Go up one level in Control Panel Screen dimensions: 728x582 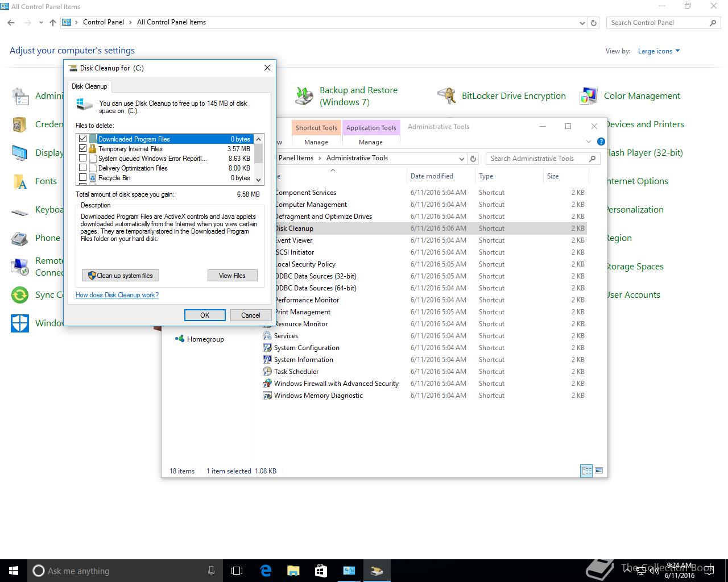(53, 23)
